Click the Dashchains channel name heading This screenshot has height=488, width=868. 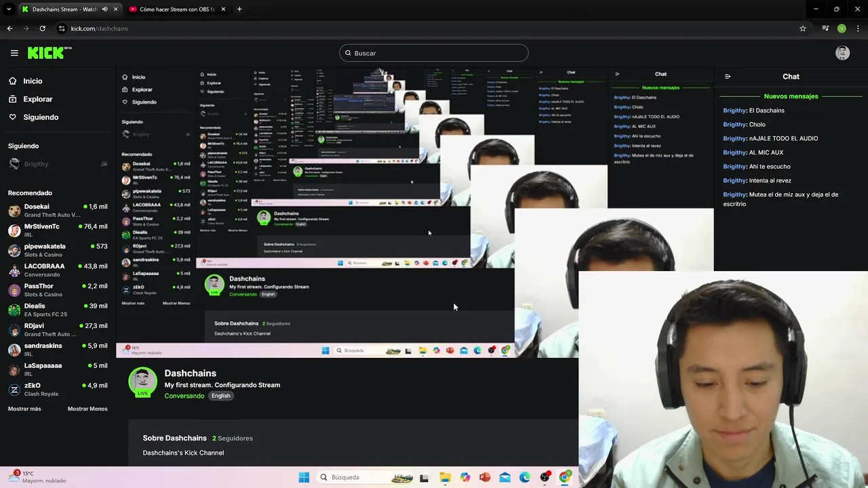pyautogui.click(x=191, y=373)
